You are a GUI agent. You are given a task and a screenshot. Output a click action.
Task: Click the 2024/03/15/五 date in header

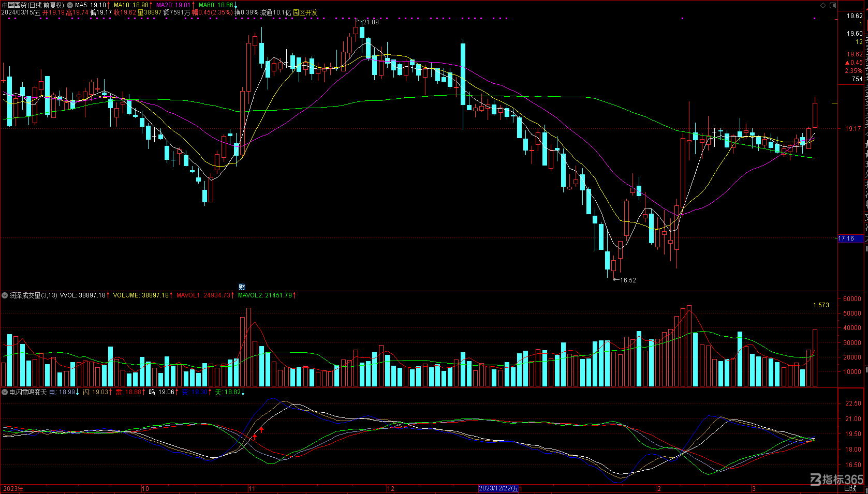click(21, 12)
